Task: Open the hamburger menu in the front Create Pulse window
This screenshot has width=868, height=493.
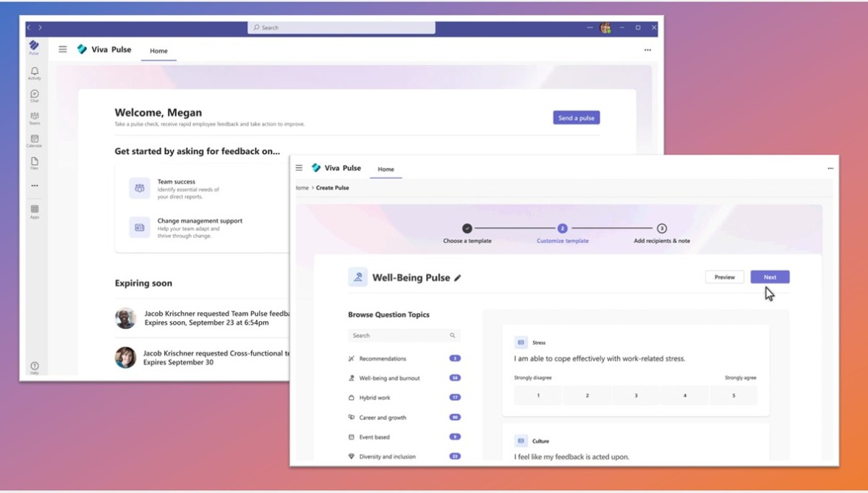Action: (299, 168)
